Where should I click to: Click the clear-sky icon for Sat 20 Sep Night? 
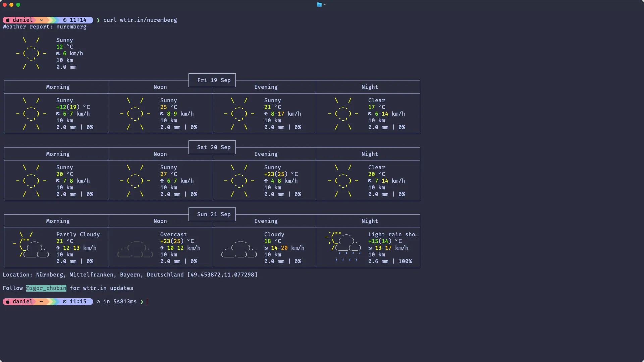tap(343, 181)
